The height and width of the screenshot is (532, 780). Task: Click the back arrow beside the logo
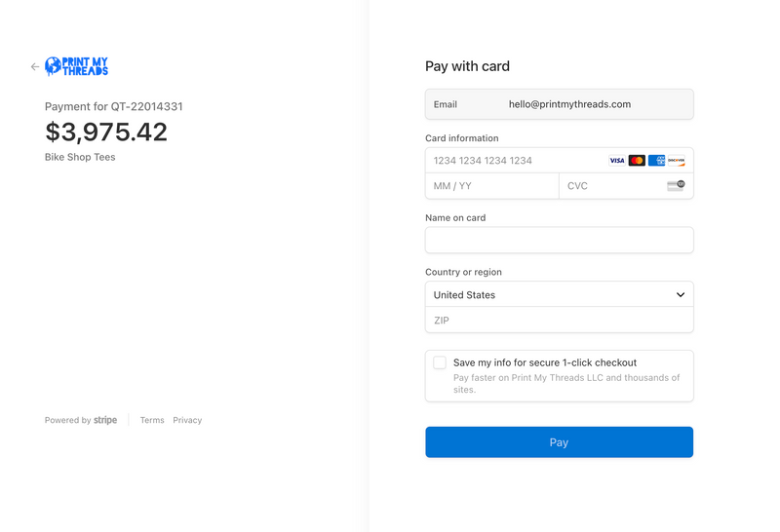click(35, 67)
